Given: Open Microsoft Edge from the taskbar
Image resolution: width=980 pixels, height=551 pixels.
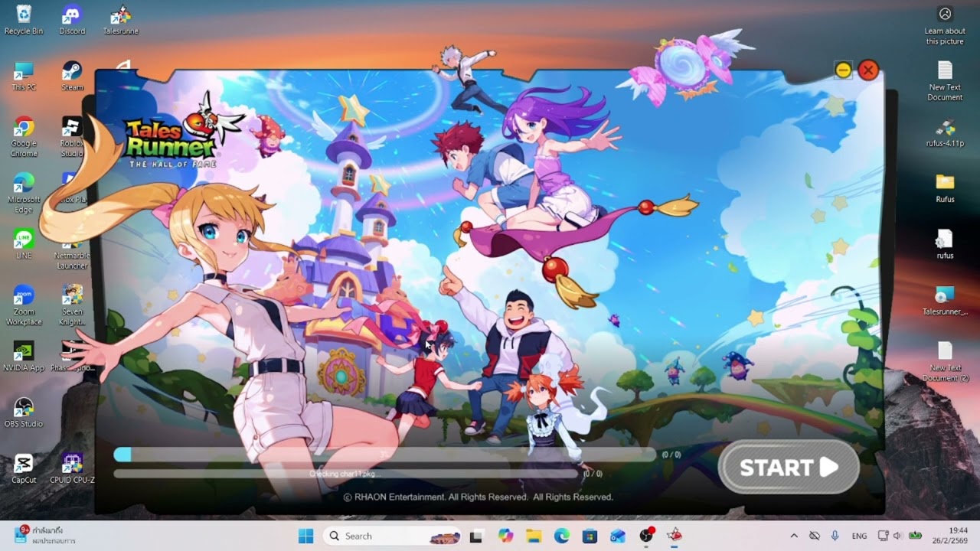Looking at the screenshot, I should click(x=562, y=536).
